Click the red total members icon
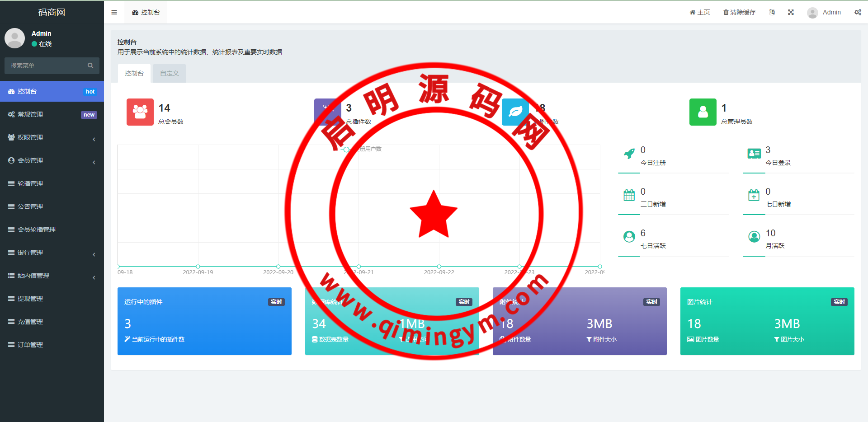868x422 pixels. click(140, 112)
